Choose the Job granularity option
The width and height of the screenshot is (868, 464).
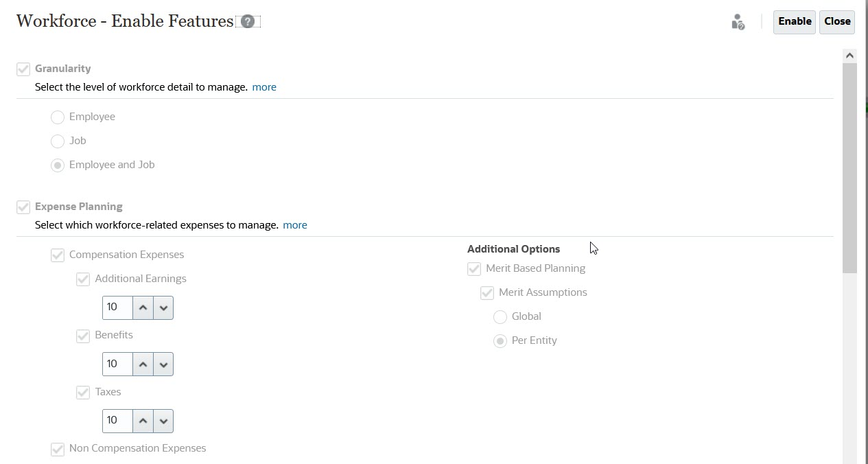coord(58,141)
